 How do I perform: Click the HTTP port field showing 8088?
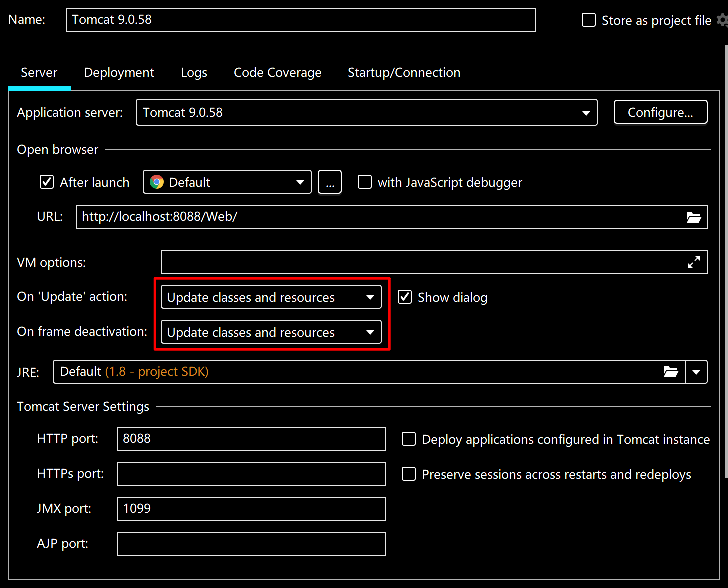(251, 439)
